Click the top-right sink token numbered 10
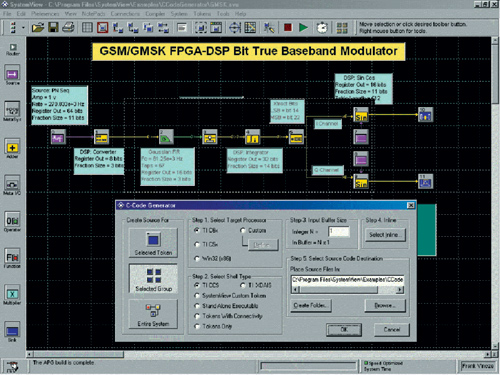500x375 pixels. point(425,115)
